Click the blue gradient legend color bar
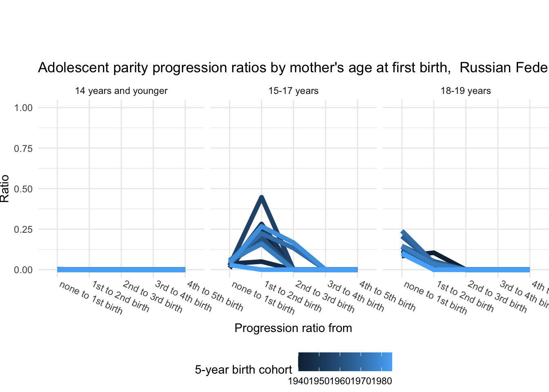 pos(345,362)
